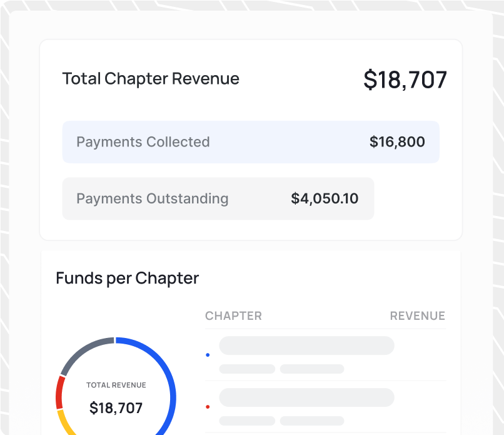Select the $16,800 collected amount
This screenshot has width=504, height=435.
pyautogui.click(x=397, y=142)
